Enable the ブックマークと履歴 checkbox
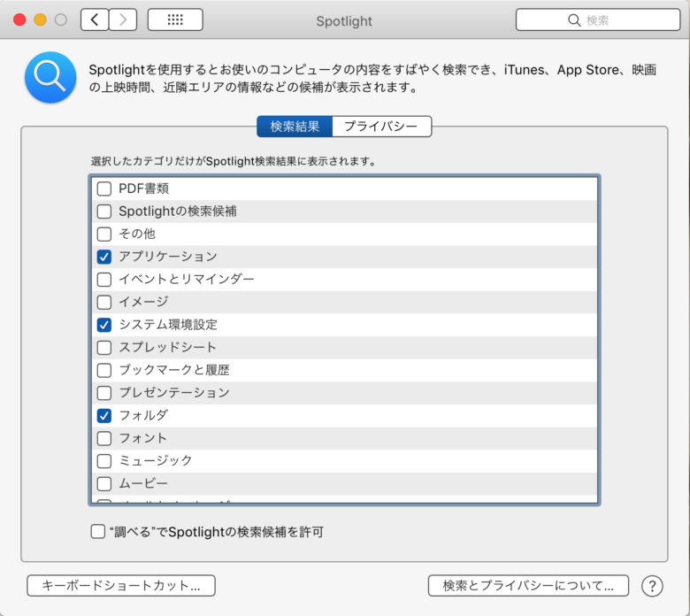This screenshot has height=616, width=690. click(x=104, y=370)
